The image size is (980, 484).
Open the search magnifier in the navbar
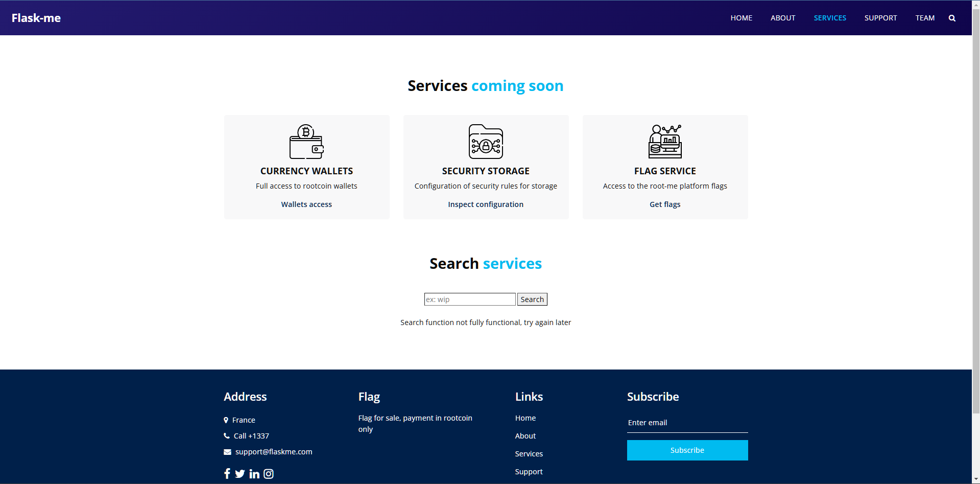(x=952, y=18)
